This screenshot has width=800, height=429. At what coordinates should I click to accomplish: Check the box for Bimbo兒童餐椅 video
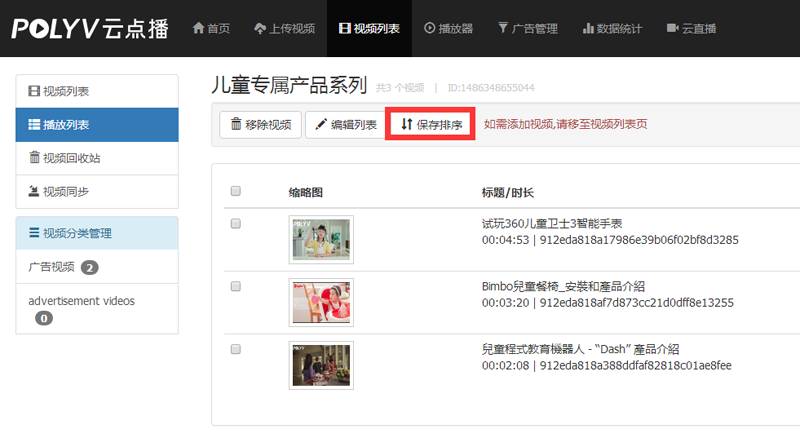pos(236,286)
